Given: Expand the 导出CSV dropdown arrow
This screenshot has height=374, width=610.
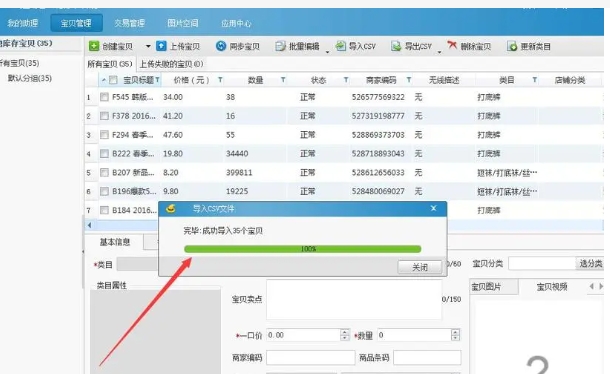Looking at the screenshot, I should (x=439, y=51).
